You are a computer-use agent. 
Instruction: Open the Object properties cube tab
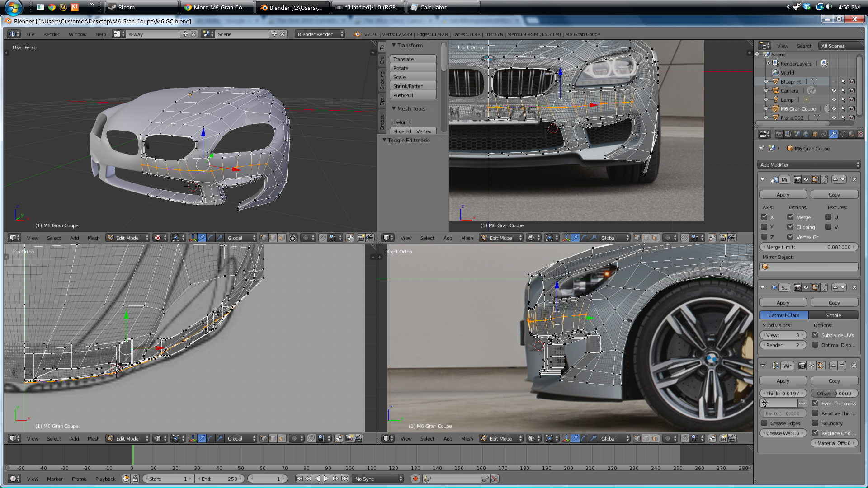pos(815,134)
